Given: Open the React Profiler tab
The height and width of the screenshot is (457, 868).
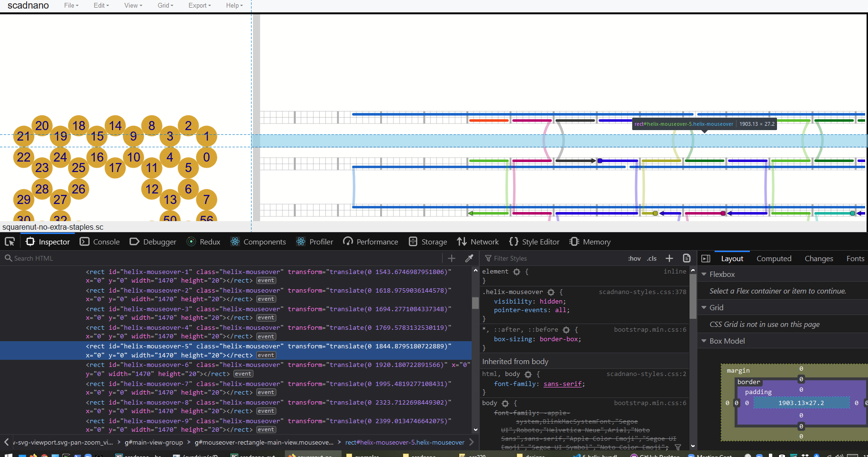Looking at the screenshot, I should (314, 242).
